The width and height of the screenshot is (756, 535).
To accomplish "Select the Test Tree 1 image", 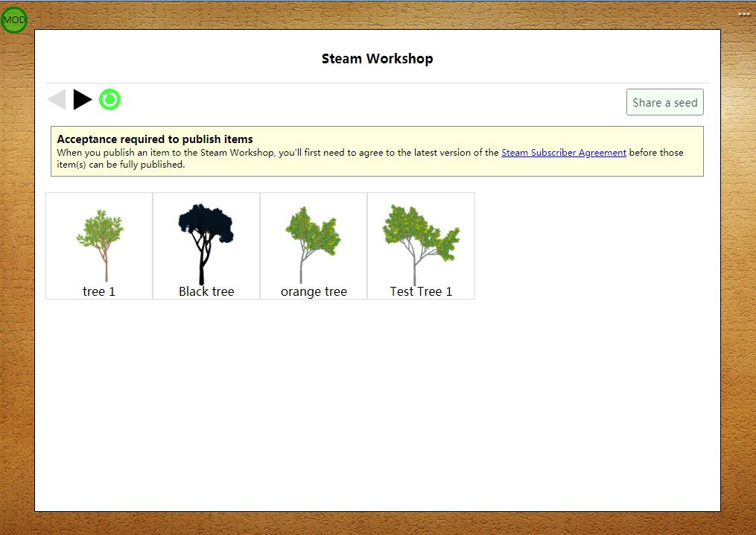I will [x=421, y=244].
